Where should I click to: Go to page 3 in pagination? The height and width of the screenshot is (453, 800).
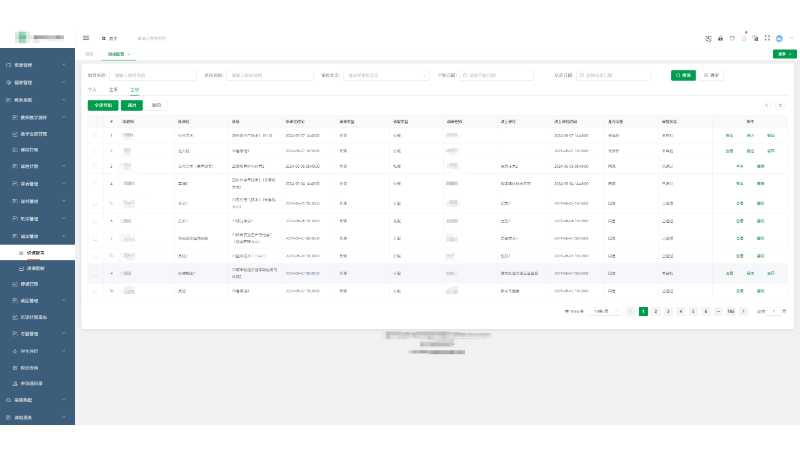(668, 311)
